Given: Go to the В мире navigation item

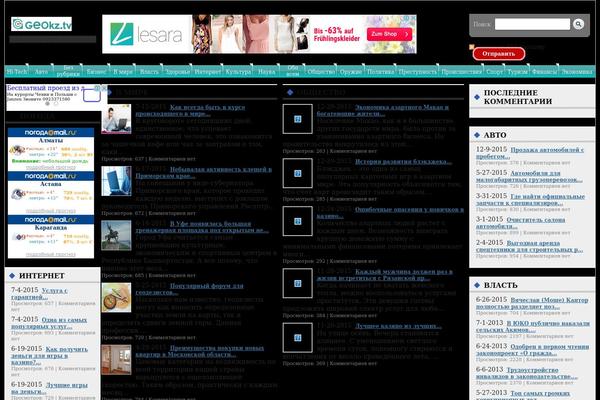Looking at the screenshot, I should coord(123,72).
